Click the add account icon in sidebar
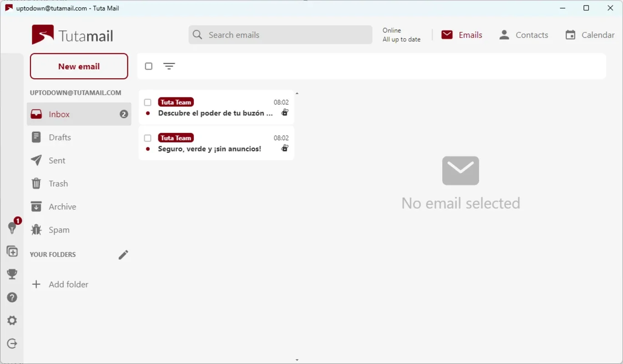This screenshot has width=623, height=364. pos(12,251)
